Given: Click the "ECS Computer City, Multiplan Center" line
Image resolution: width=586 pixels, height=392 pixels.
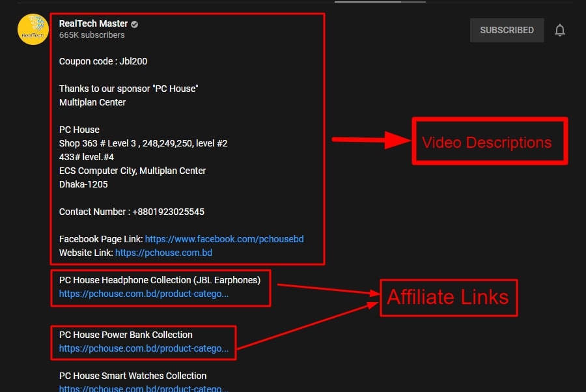Looking at the screenshot, I should 132,171.
